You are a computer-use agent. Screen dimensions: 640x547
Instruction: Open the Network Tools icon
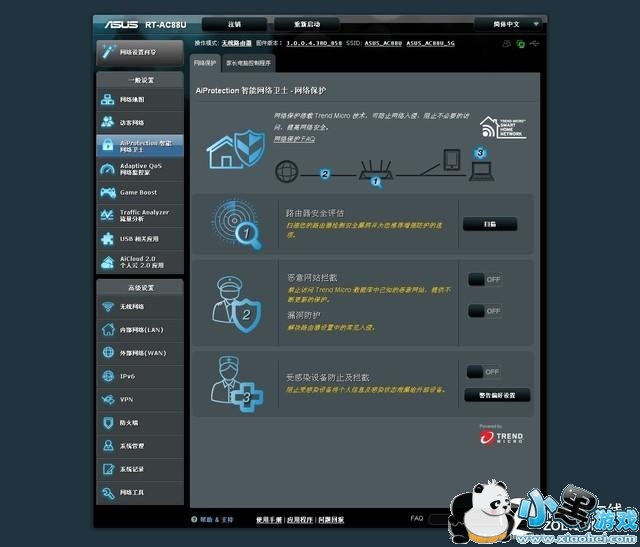click(x=108, y=493)
